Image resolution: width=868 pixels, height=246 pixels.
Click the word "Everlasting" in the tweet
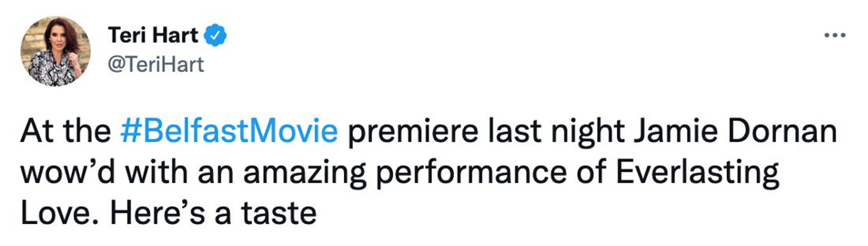(697, 173)
